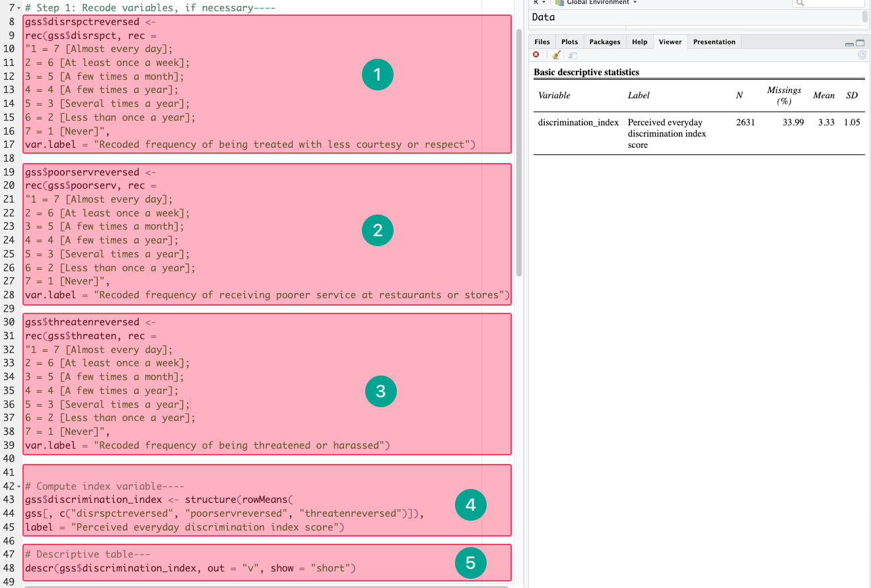Click line number 40 in the gutter
The image size is (871, 588).
pos(8,459)
